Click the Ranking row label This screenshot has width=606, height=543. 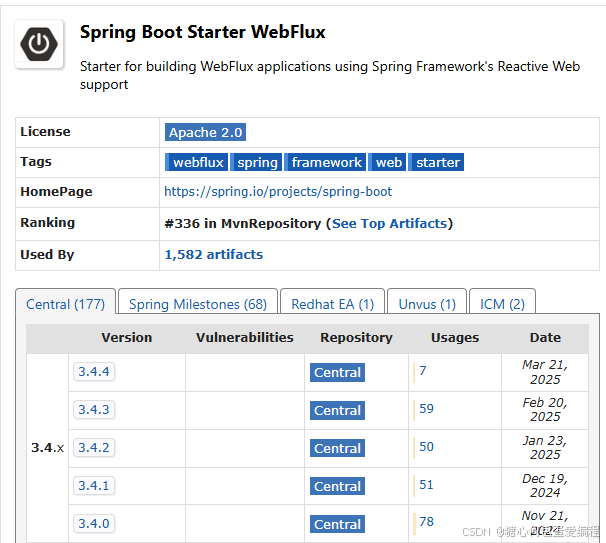(x=48, y=223)
